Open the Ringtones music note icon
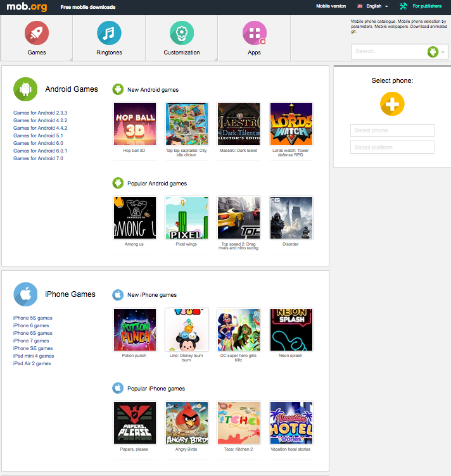 109,33
